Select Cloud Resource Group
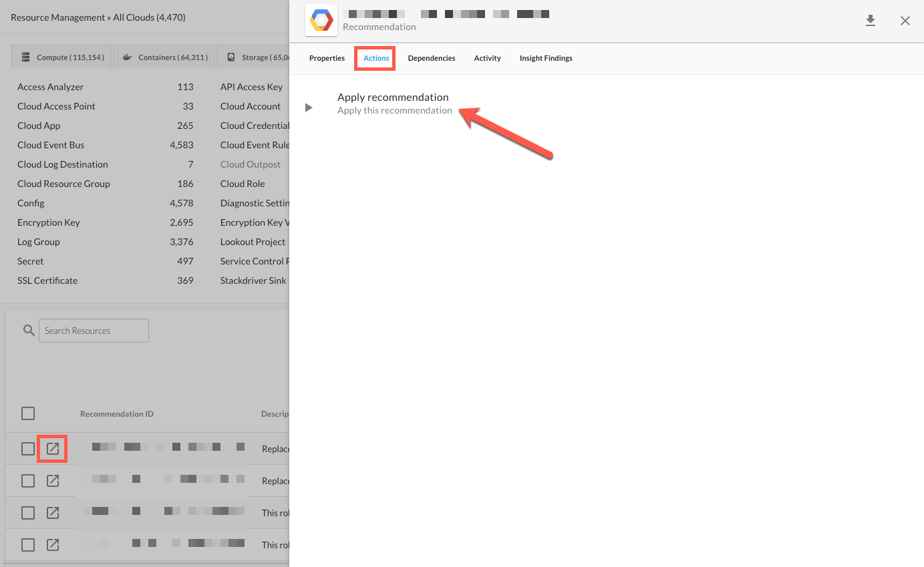 [63, 184]
